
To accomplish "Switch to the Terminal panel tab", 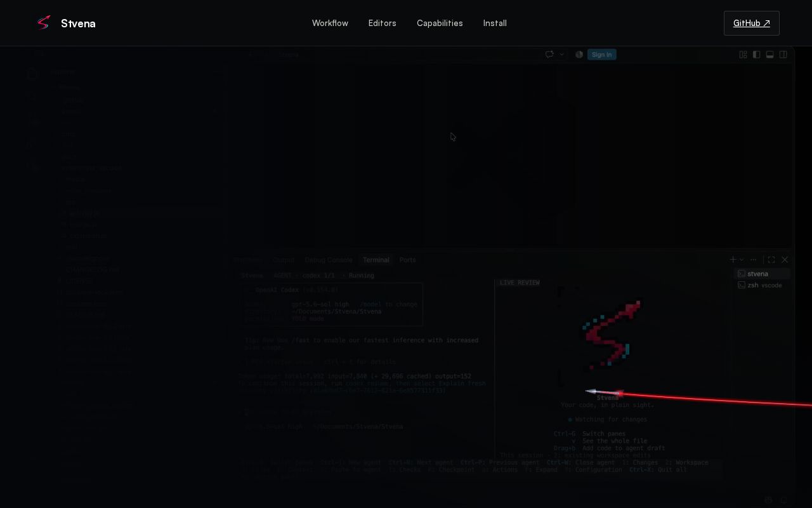I will click(376, 260).
